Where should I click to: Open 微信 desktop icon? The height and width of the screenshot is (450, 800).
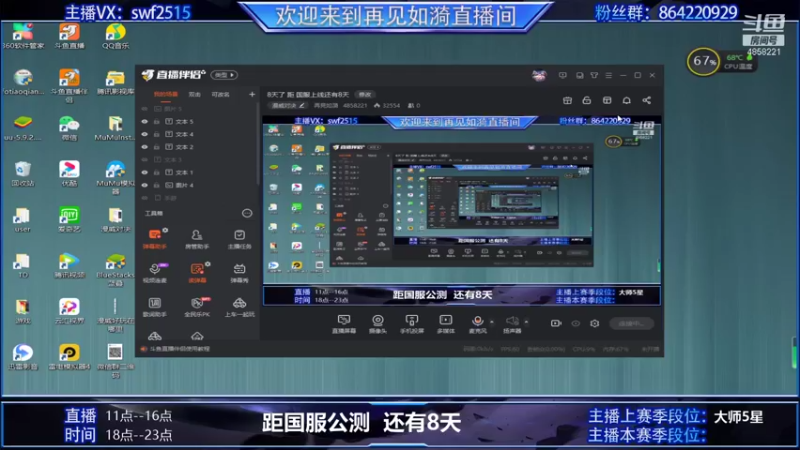[x=69, y=128]
